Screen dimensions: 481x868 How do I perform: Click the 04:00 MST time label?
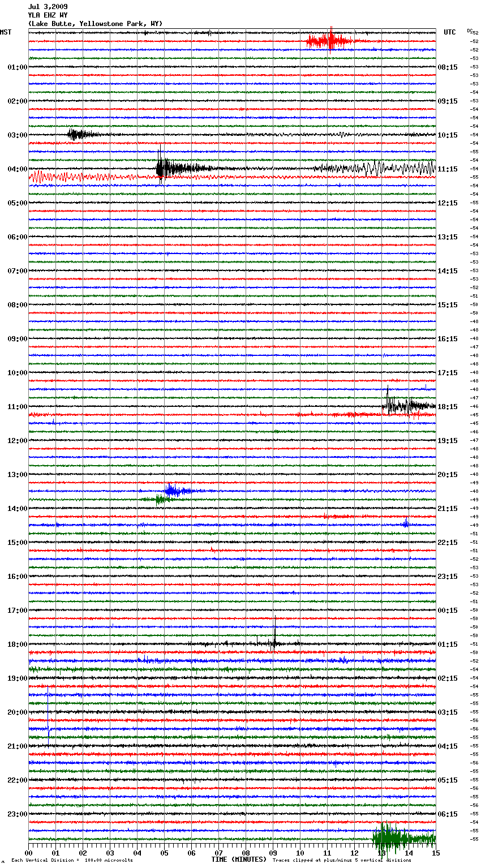pos(18,169)
